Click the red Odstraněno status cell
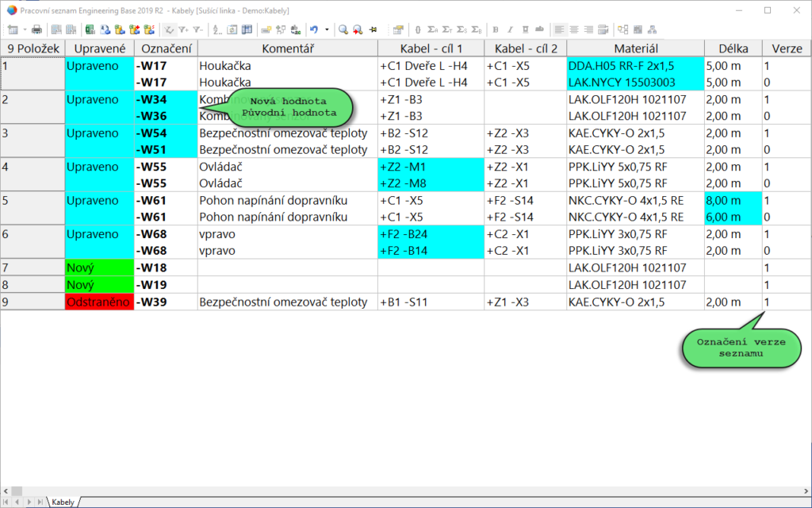The height and width of the screenshot is (508, 812). (99, 302)
